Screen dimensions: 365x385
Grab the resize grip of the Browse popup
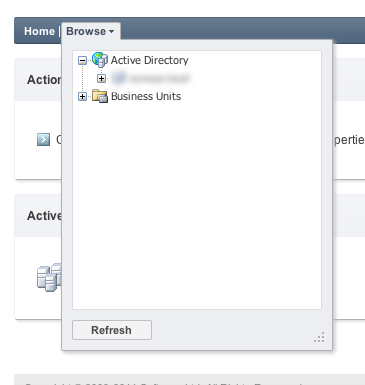[x=319, y=337]
